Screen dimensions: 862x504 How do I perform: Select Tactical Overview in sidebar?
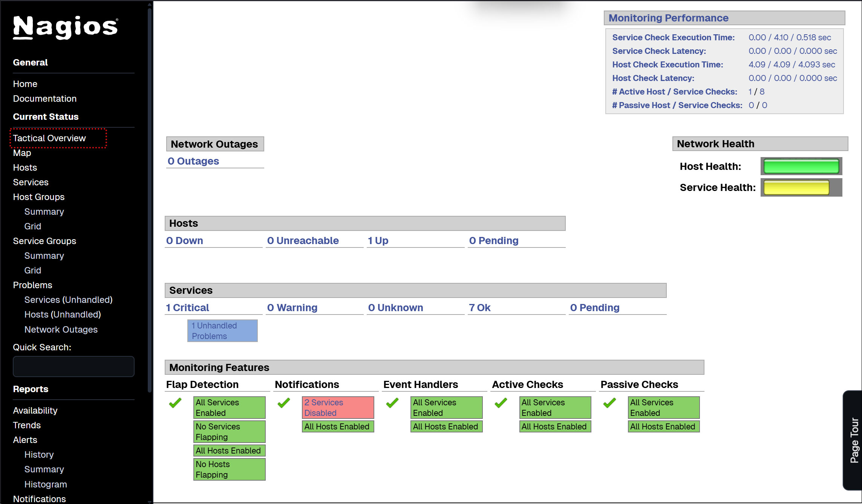(x=49, y=138)
